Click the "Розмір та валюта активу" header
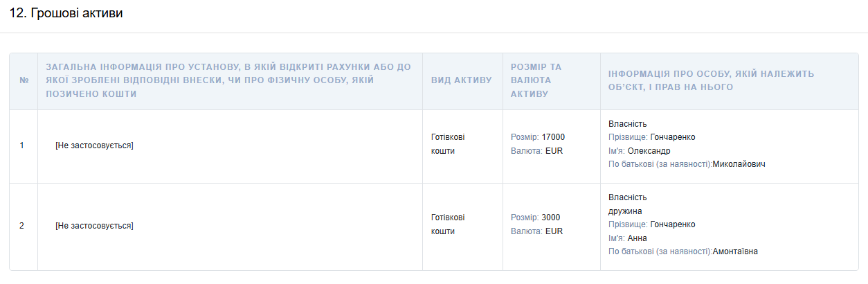Screen dimensions: 868x284 [x=536, y=80]
